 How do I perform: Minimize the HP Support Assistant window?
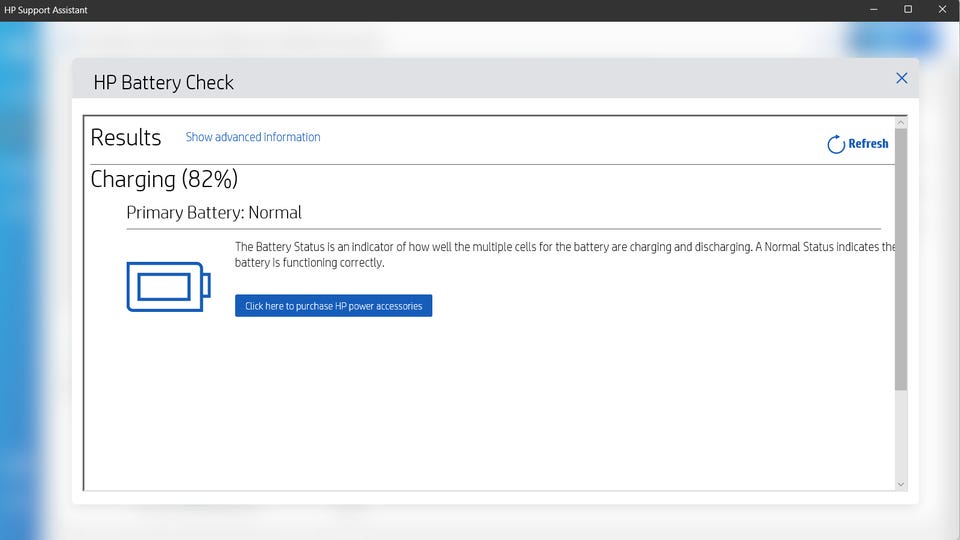874,10
